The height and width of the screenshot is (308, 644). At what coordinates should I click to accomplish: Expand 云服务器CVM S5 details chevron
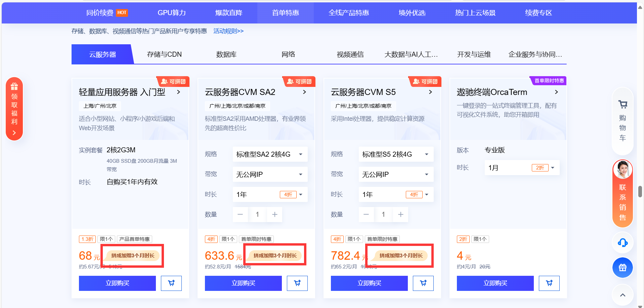[x=431, y=92]
